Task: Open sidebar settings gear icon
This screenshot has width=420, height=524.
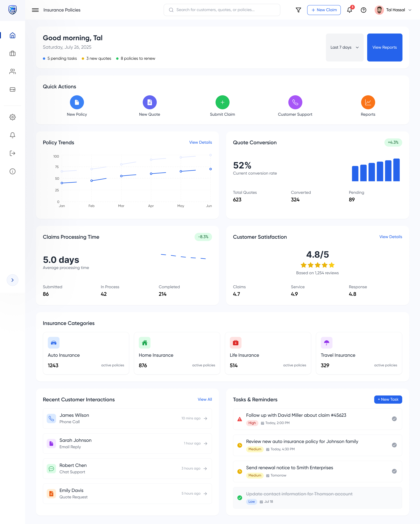Action: (x=12, y=117)
